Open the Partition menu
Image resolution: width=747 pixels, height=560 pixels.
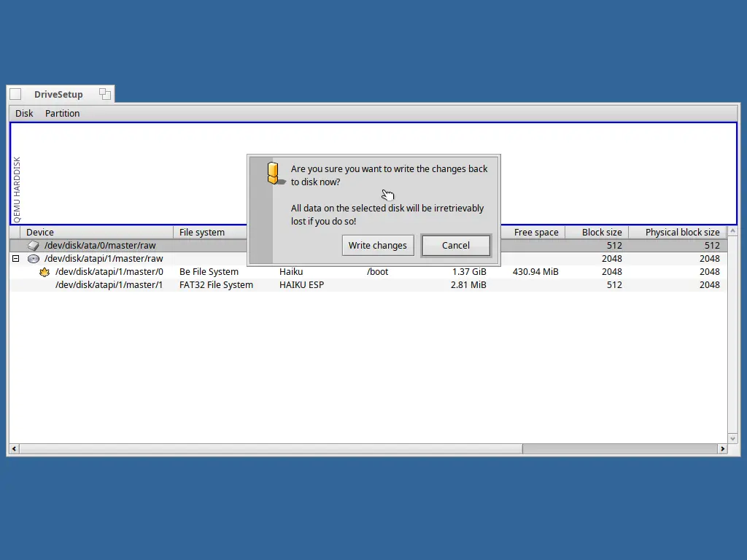[63, 113]
